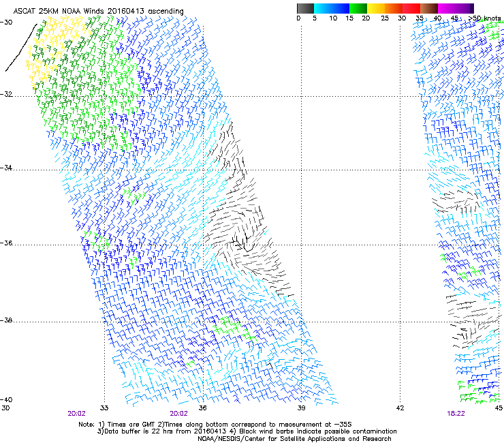Viewport: 504px width, 443px height.
Task: Click the green 15–20 knots legend swatch
Action: (x=358, y=8)
